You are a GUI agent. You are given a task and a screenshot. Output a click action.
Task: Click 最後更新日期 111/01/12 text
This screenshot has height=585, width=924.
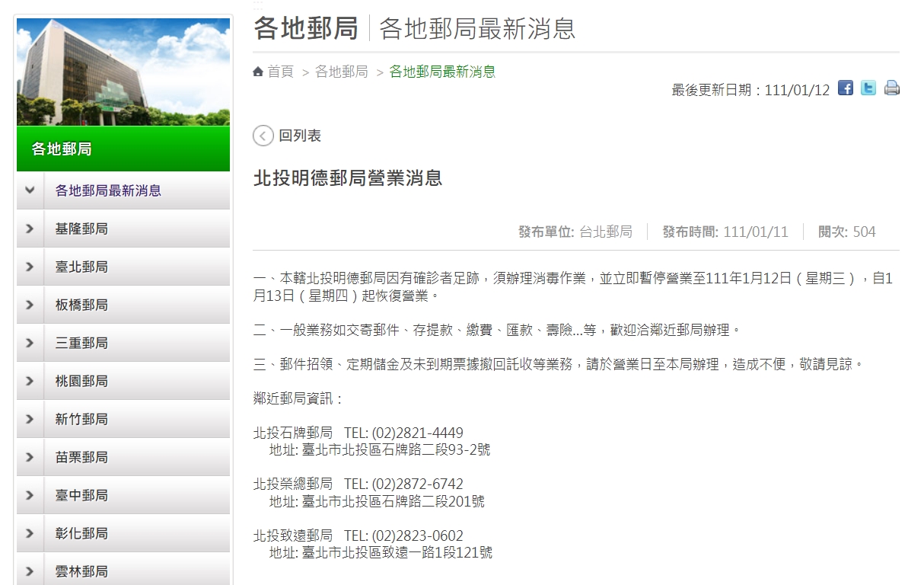pyautogui.click(x=750, y=90)
